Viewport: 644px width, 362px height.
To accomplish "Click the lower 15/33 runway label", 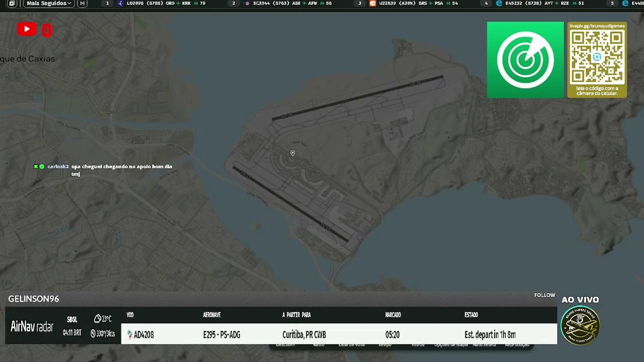I will coord(326,227).
